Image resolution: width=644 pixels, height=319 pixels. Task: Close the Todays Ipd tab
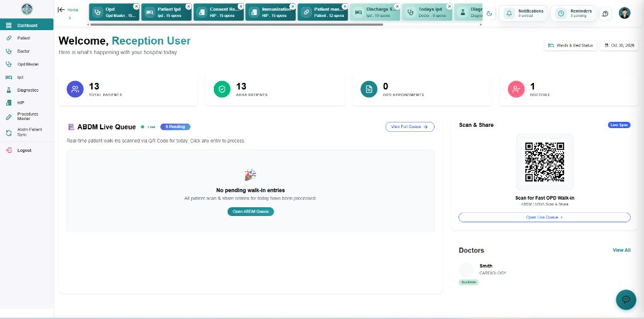click(449, 6)
